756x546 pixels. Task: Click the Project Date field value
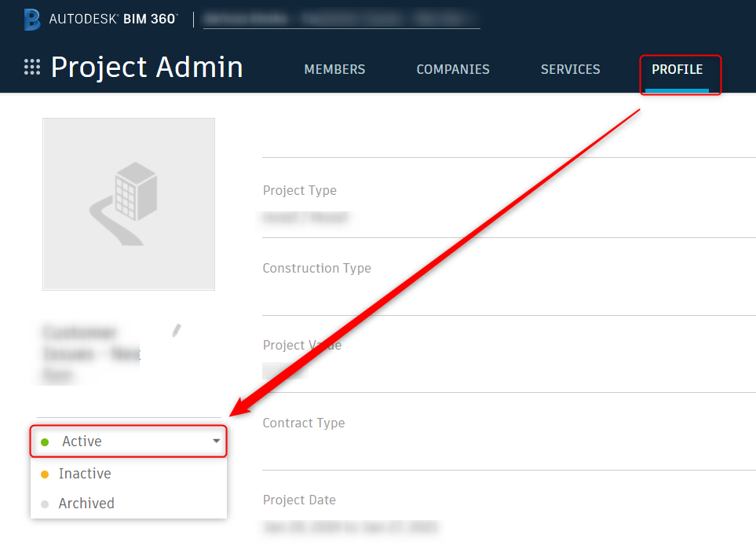351,528
